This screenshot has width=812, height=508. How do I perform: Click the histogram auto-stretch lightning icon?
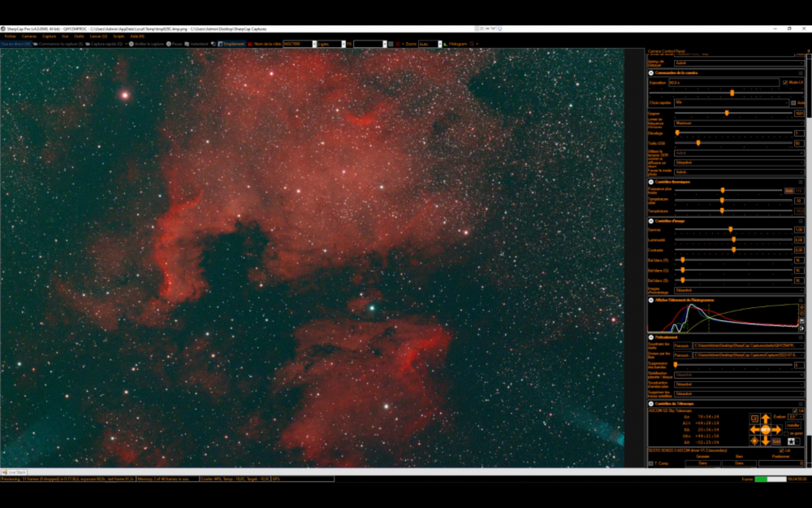pyautogui.click(x=801, y=307)
